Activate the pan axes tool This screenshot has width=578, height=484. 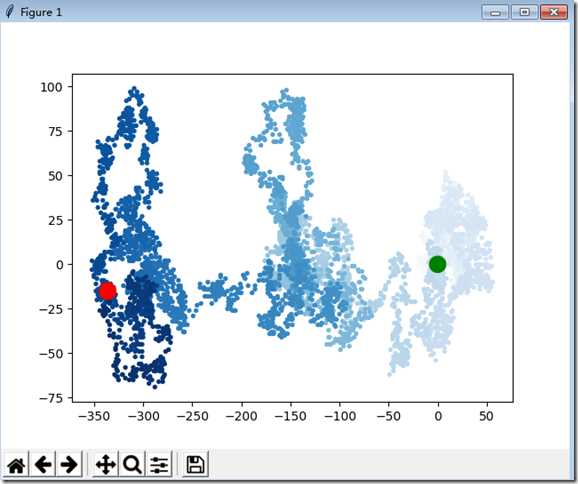point(106,465)
